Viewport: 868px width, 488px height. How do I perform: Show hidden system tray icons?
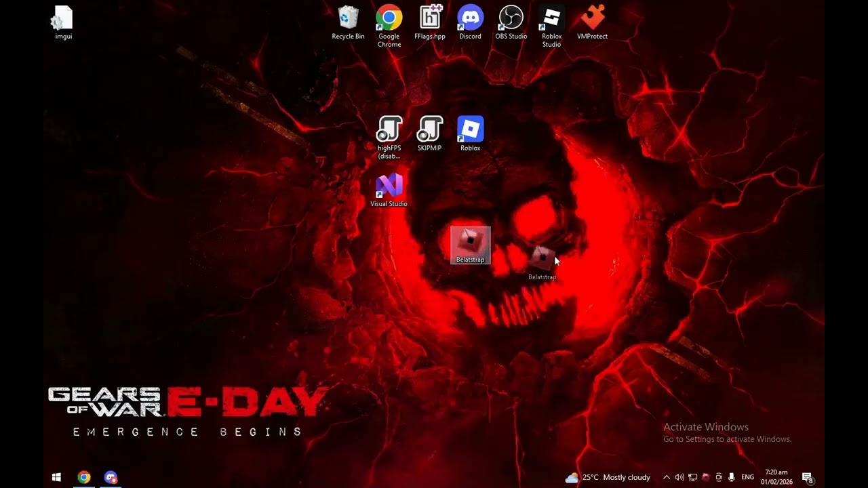coord(666,477)
